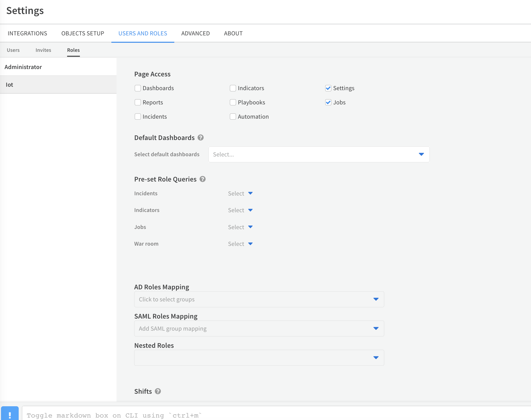Open the Advanced settings tab
Screen dimensions: 531x420
coord(195,33)
